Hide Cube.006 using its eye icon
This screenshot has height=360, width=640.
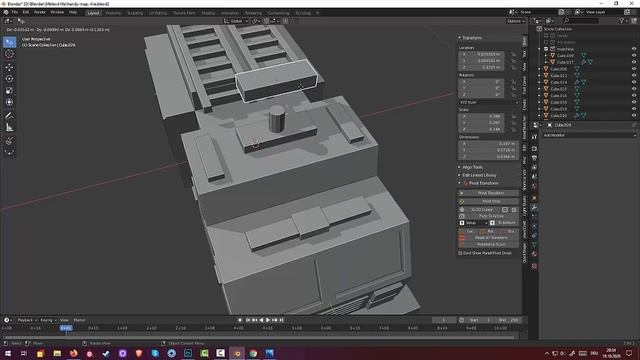click(633, 69)
